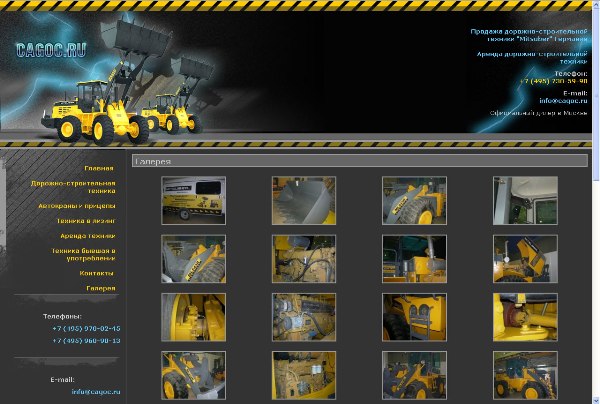The image size is (600, 404).
Task: Open Галерея link in sidebar
Action: pyautogui.click(x=101, y=288)
